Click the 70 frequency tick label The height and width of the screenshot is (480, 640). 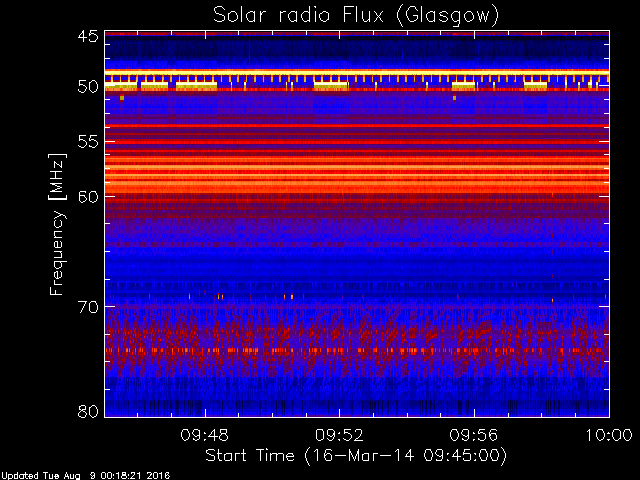[x=88, y=307]
